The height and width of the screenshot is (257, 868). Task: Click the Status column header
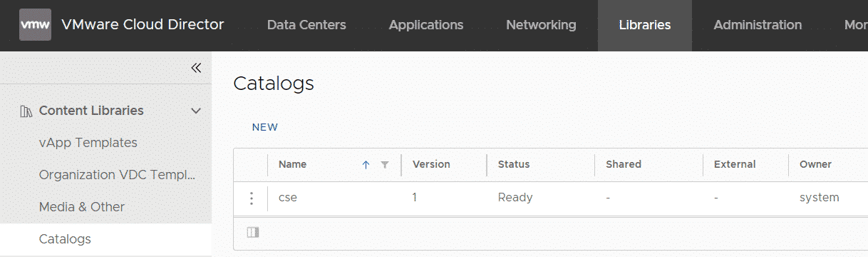pos(514,164)
